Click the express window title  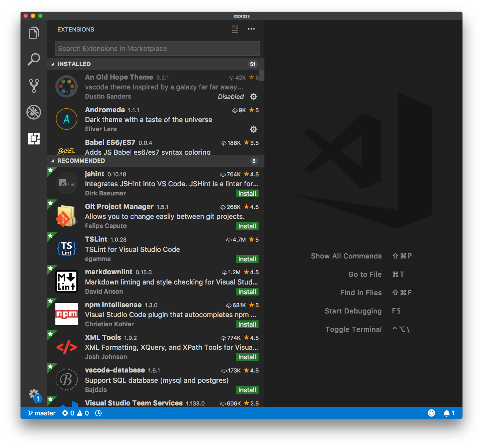[241, 16]
